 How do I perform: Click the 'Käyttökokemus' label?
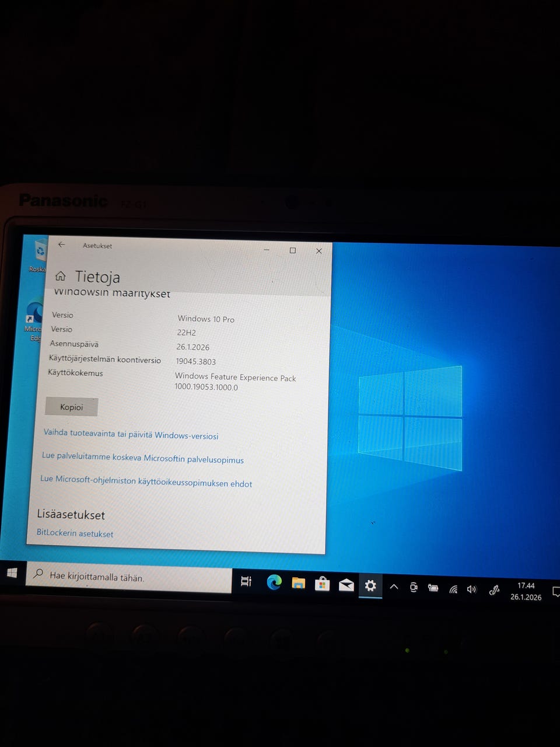(75, 372)
